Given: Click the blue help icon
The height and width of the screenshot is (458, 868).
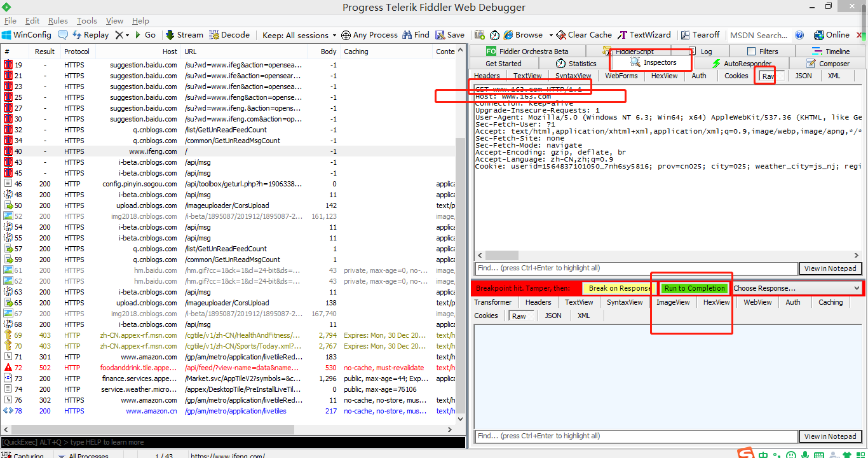Looking at the screenshot, I should click(x=799, y=35).
